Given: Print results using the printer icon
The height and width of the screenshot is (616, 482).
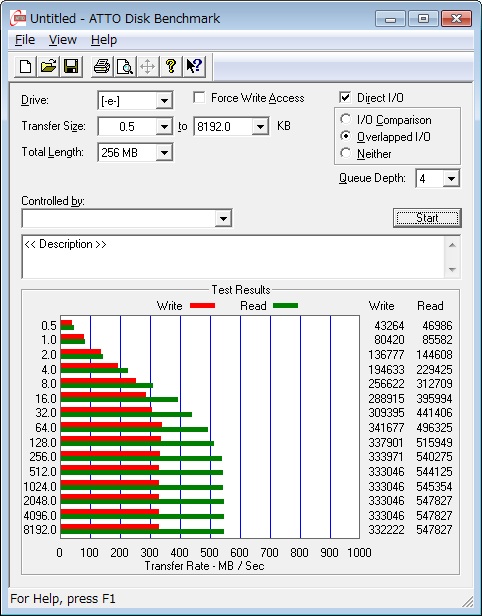Looking at the screenshot, I should [102, 66].
